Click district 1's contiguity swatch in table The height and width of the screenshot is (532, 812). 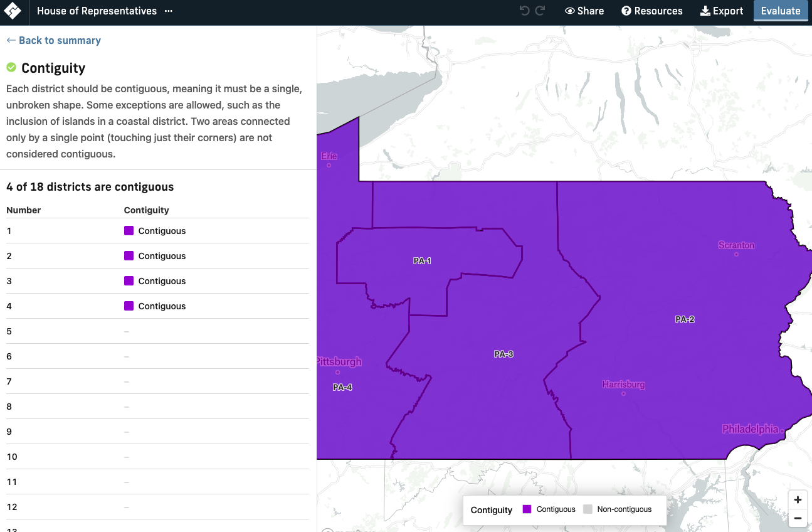point(129,230)
